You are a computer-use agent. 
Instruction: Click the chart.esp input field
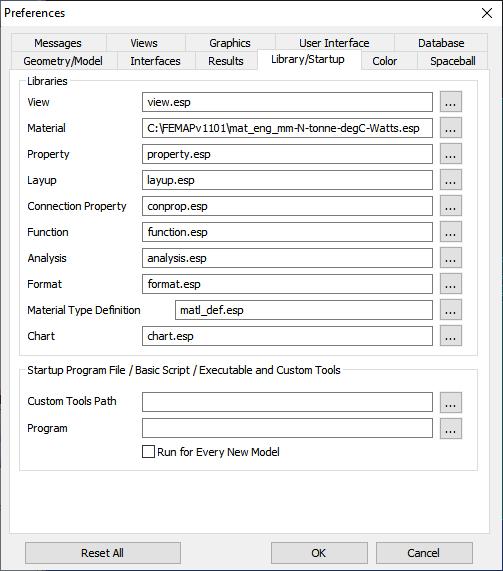coord(287,336)
